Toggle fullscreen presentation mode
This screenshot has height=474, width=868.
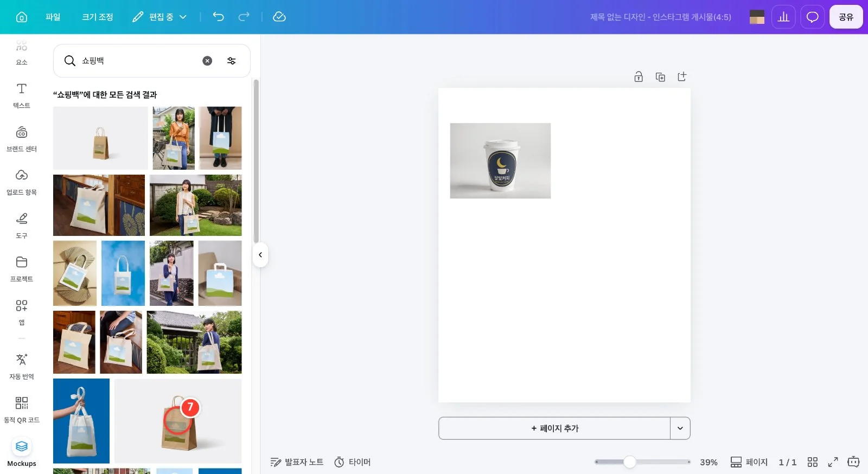point(833,462)
